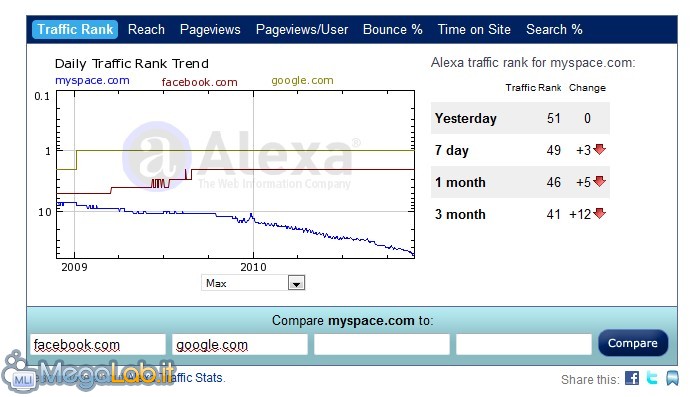Click the Yesterday row label
Image resolution: width=699 pixels, height=397 pixels.
click(x=465, y=118)
